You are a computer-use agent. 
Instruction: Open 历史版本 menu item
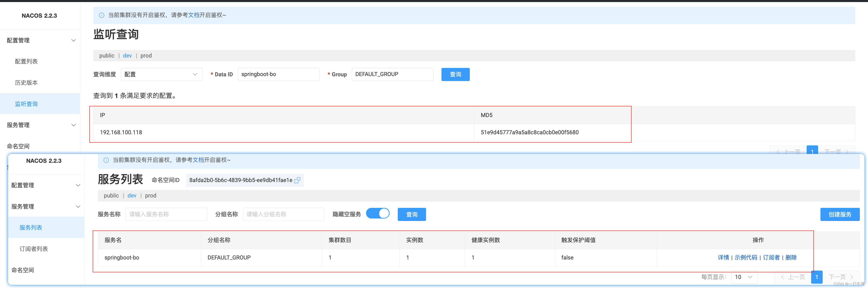coord(26,82)
